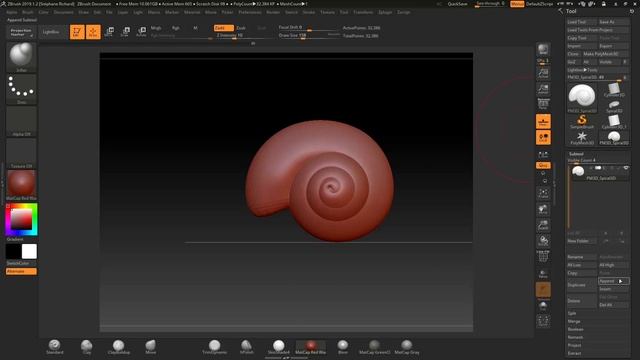
Task: Activate the Edit mode button
Action: click(77, 32)
